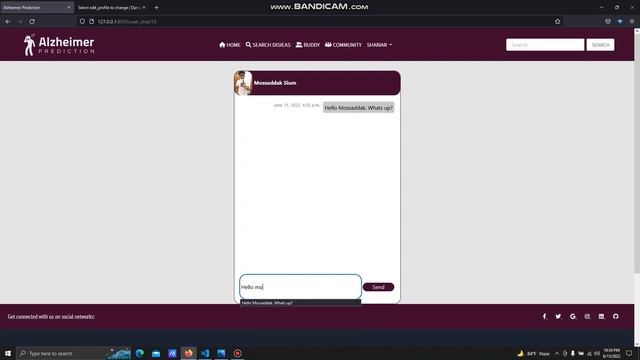Switch to Select edit_profile to change tab
This screenshot has width=640, height=360.
click(108, 7)
